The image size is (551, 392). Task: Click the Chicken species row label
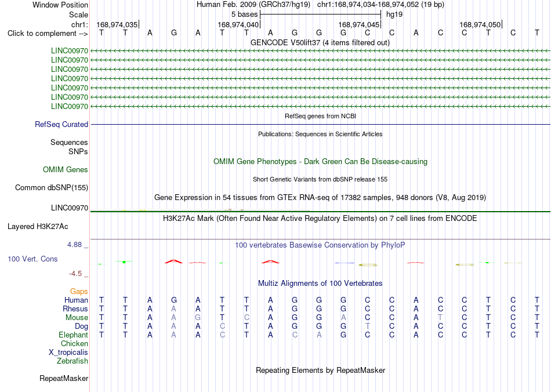click(74, 343)
